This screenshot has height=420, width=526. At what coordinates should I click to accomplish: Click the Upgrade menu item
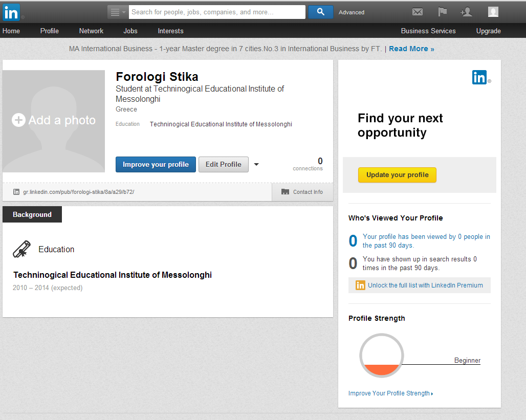(x=488, y=31)
